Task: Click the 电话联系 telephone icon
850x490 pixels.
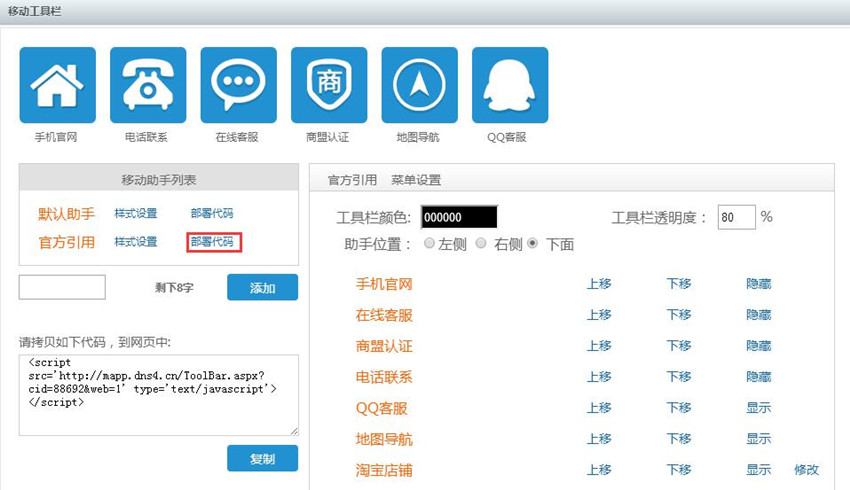Action: click(x=148, y=85)
